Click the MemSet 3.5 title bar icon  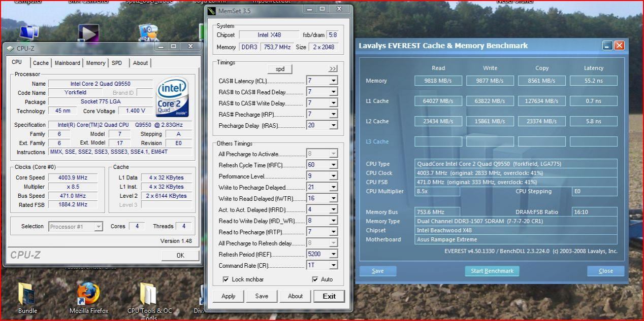pyautogui.click(x=212, y=10)
